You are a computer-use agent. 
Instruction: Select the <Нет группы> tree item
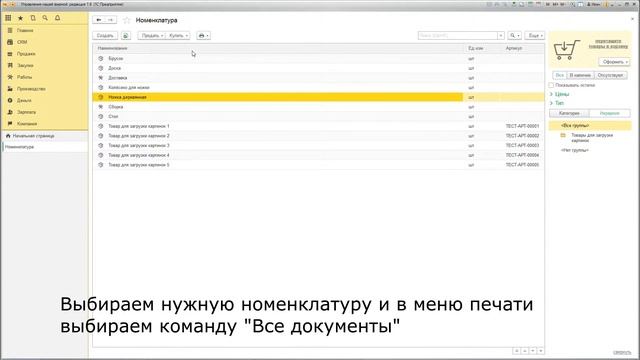[x=575, y=150]
